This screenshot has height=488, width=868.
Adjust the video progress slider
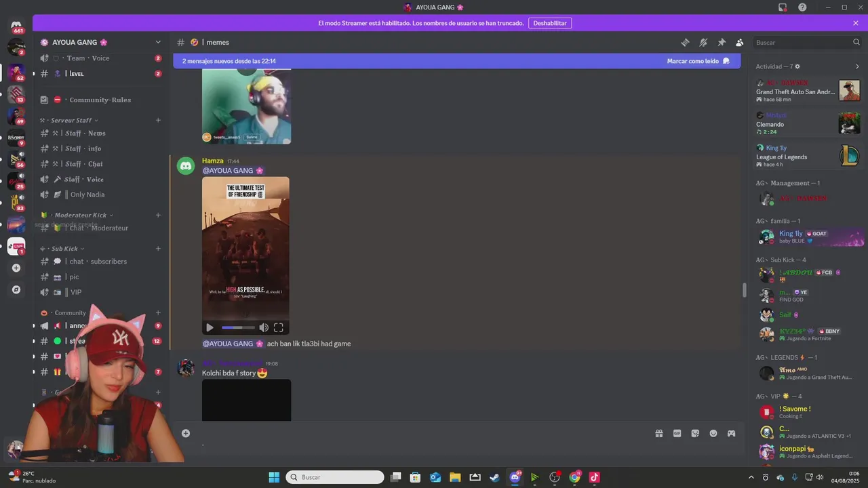click(238, 327)
